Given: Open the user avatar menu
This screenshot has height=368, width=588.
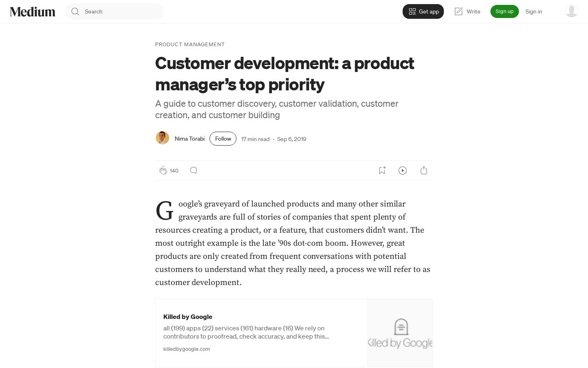Looking at the screenshot, I should pyautogui.click(x=572, y=11).
